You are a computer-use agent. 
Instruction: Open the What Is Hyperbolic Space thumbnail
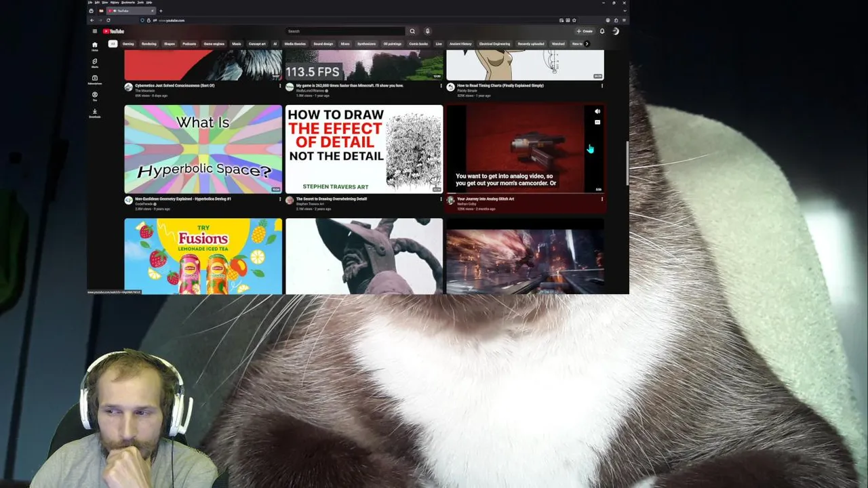(203, 149)
